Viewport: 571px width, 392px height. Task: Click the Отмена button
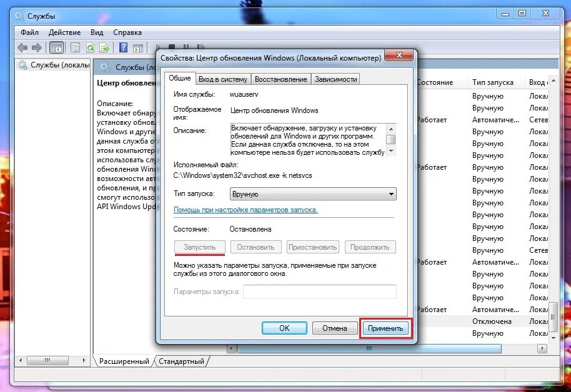click(335, 328)
